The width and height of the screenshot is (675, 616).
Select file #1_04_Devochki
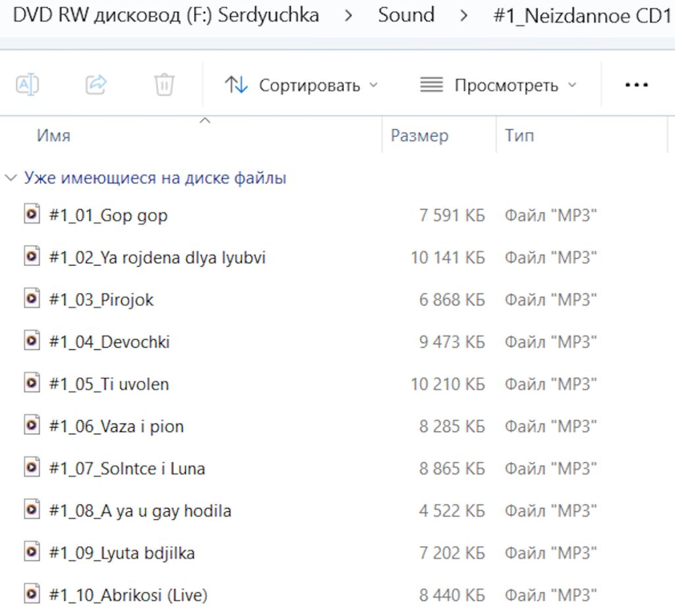(109, 341)
